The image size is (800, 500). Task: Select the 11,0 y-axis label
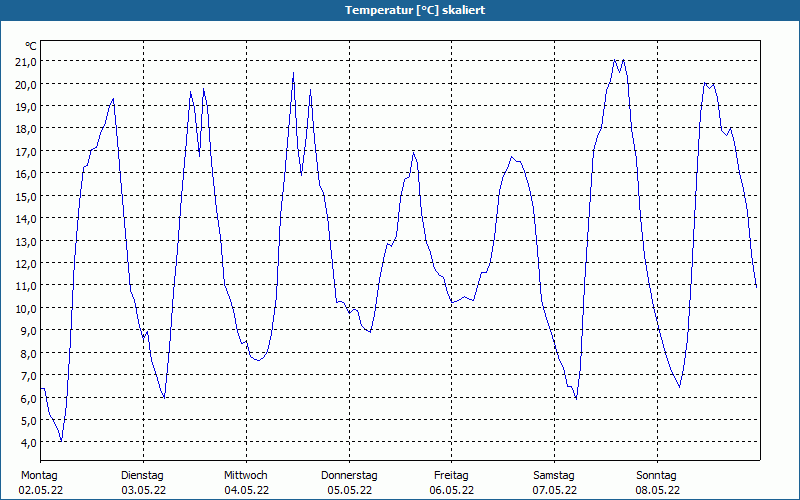[x=26, y=286]
